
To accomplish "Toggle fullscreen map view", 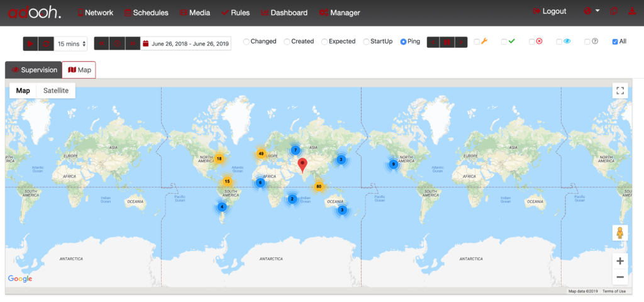I will click(620, 91).
